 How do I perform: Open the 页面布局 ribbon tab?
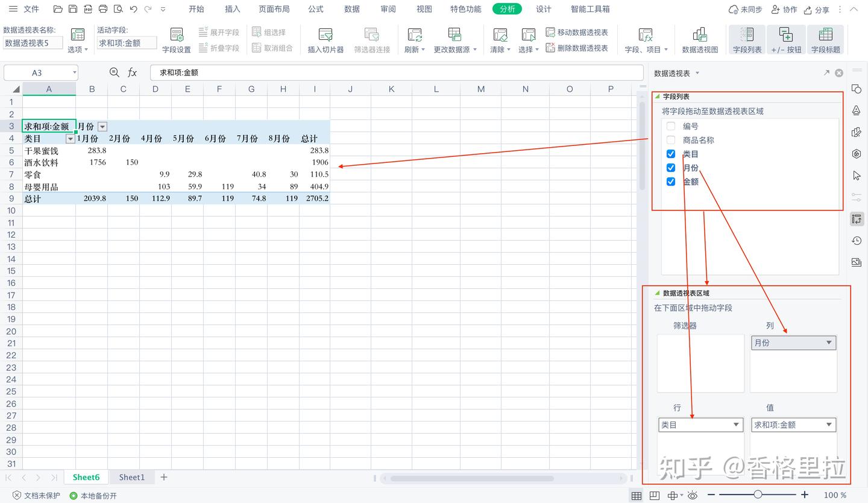coord(274,9)
